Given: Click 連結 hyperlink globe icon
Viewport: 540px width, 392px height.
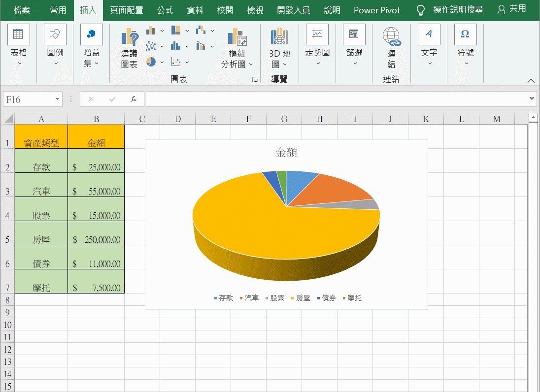Looking at the screenshot, I should pyautogui.click(x=392, y=36).
